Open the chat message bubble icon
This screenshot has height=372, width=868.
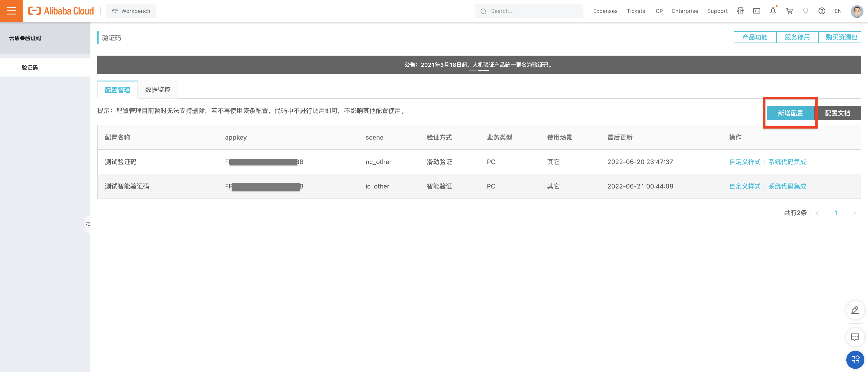[x=855, y=336]
